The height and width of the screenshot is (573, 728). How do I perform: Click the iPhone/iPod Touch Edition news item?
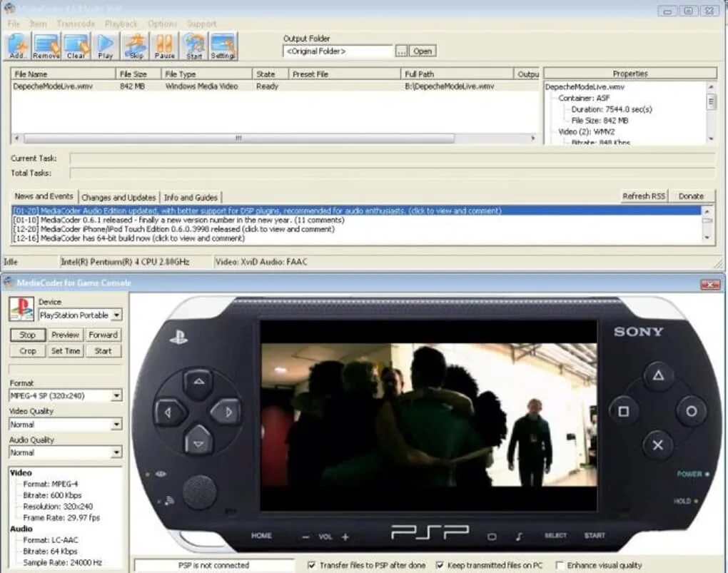[x=173, y=229]
